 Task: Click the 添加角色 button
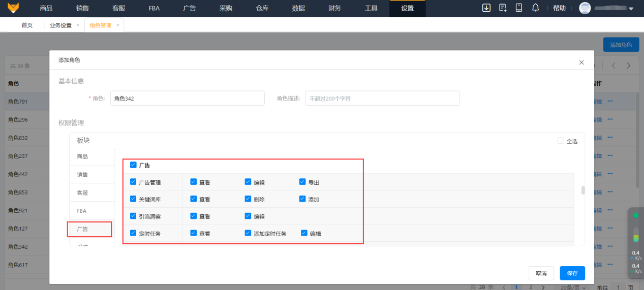tap(621, 45)
